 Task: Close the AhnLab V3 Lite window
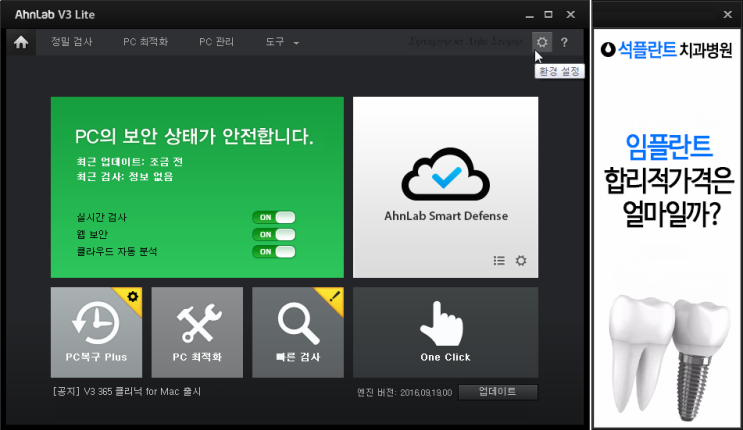(571, 15)
